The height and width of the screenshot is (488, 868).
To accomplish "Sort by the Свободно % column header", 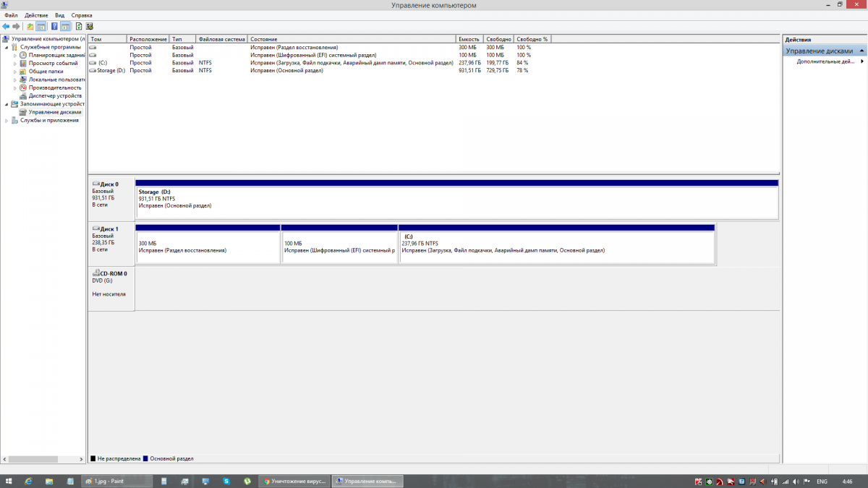I will click(533, 39).
